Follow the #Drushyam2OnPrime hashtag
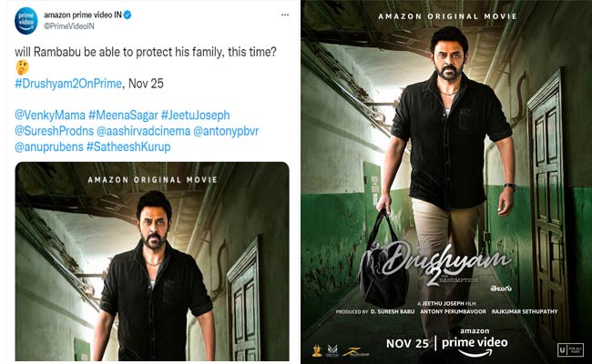The height and width of the screenshot is (364, 592). pos(68,84)
